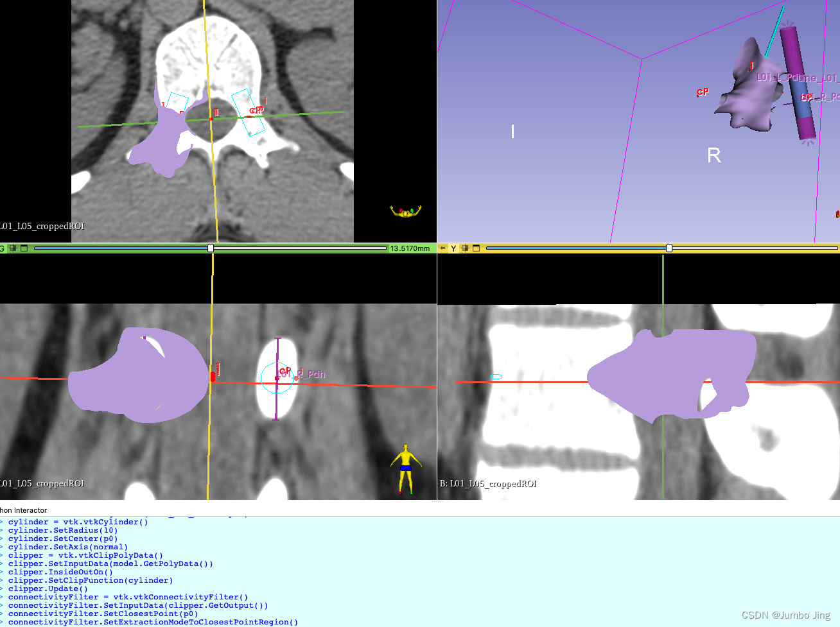Click 'B: L01_L05_croppedROI' label in sagittal view

click(x=488, y=484)
